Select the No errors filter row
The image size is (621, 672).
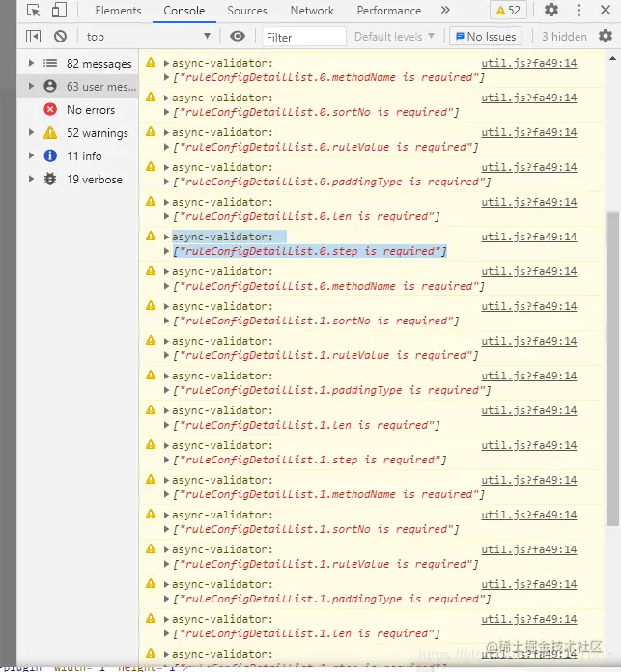pos(78,110)
